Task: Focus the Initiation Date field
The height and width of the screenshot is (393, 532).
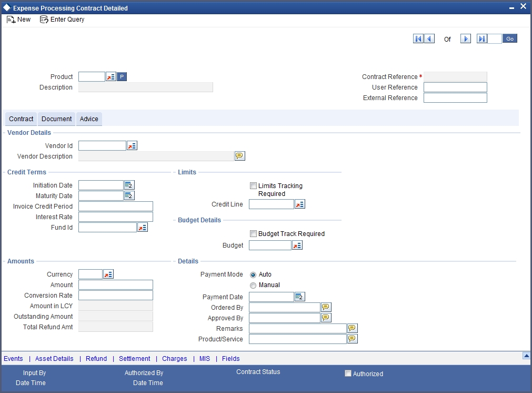Action: pyautogui.click(x=101, y=185)
